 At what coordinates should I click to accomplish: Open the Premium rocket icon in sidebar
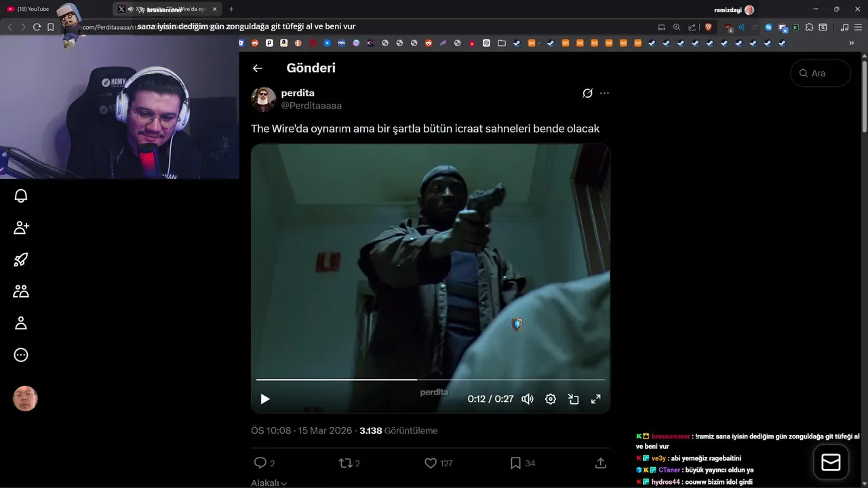click(x=21, y=260)
